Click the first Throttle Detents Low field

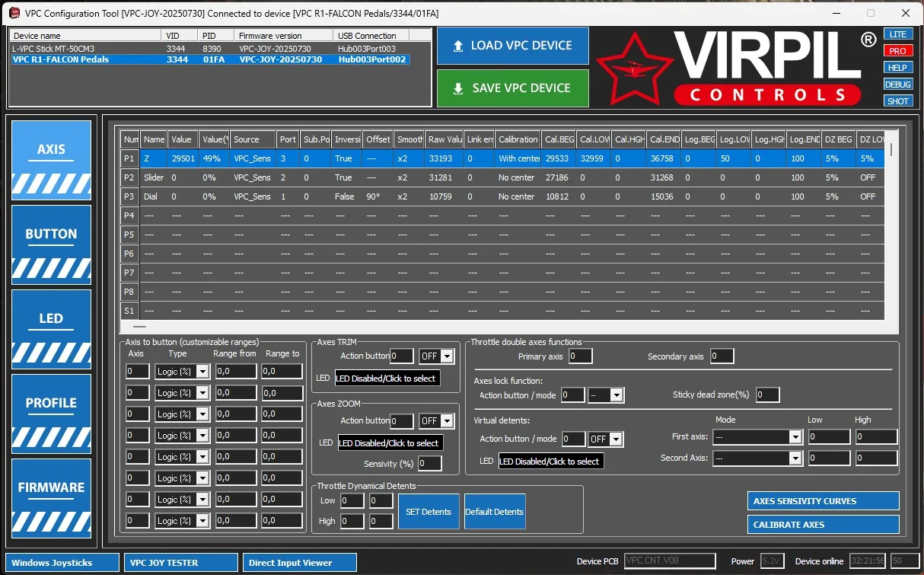(352, 501)
